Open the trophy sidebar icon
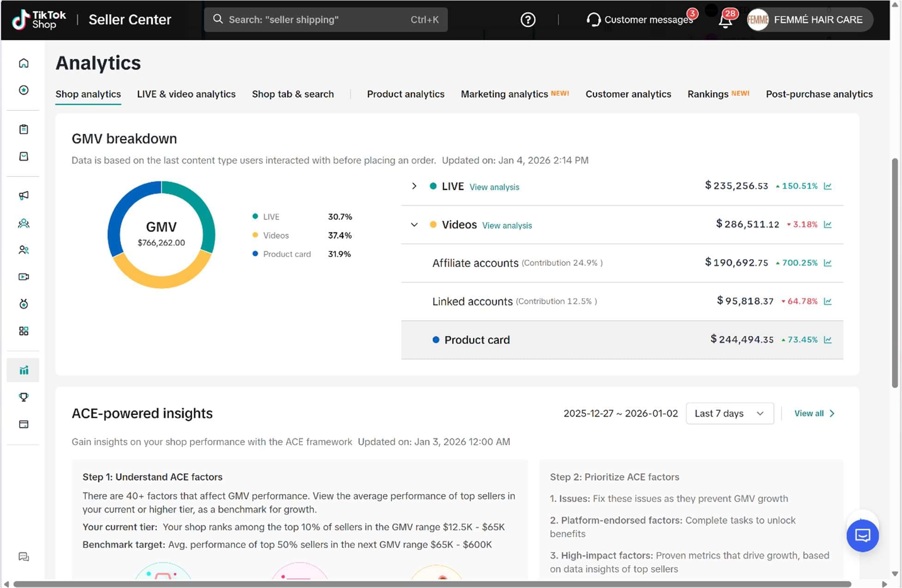Screen dimensions: 902x588 coord(24,397)
